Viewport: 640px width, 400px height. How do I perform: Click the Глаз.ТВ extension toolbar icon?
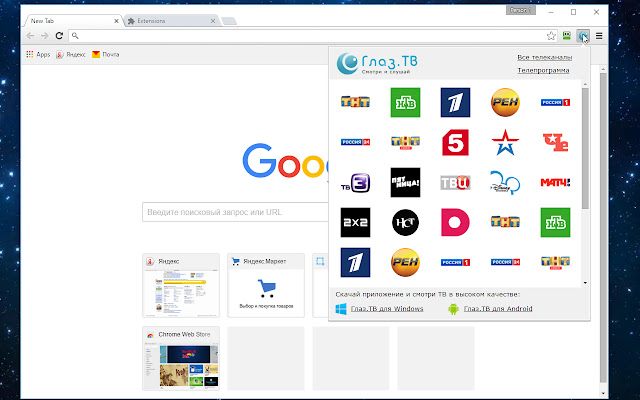(x=583, y=36)
